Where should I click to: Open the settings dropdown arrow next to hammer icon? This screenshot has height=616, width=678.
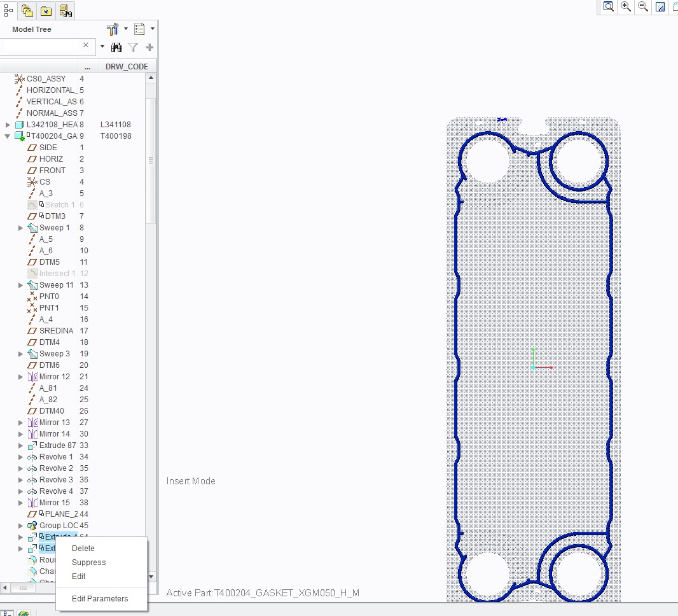tap(126, 29)
